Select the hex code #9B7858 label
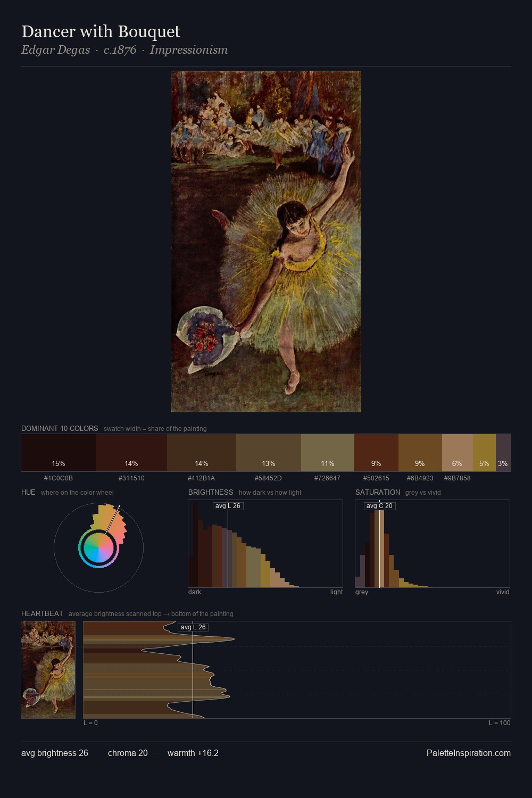 coord(457,478)
